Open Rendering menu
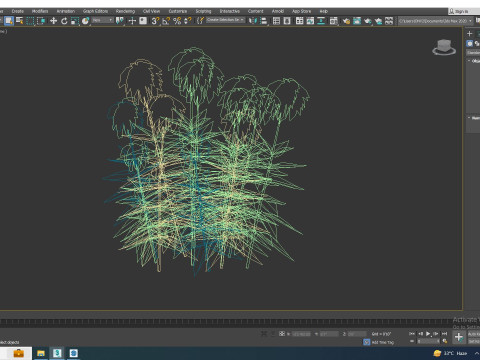Viewport: 480px width, 360px height. [125, 11]
